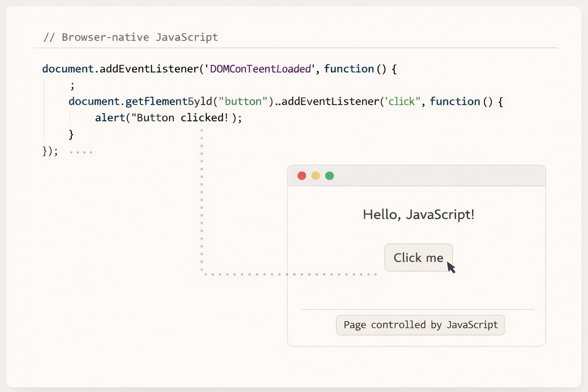Click the function keyword after 'click"
Screen dimensions: 588x392
454,101
